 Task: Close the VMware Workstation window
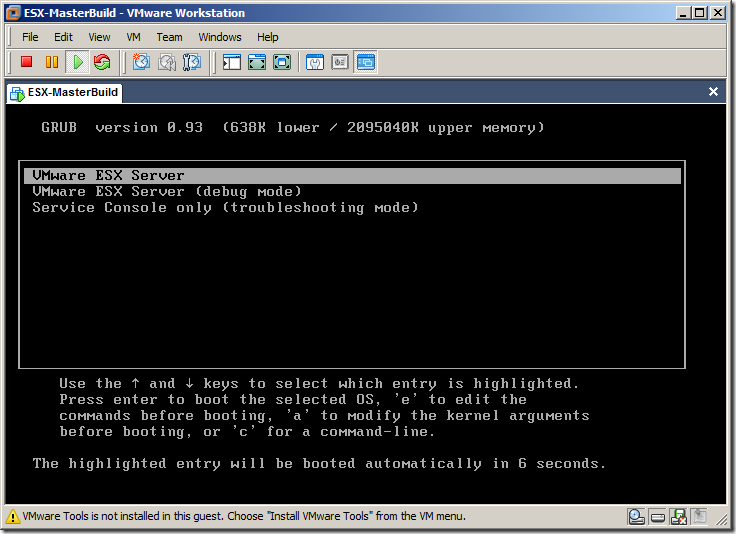point(718,13)
